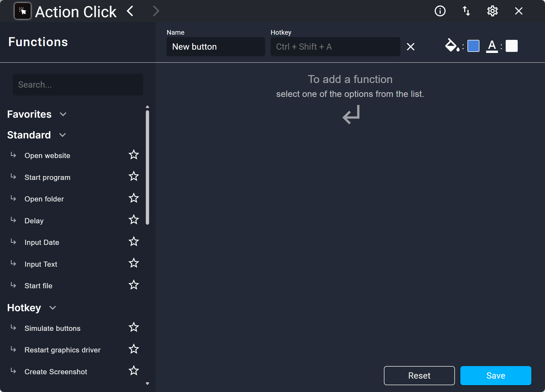The height and width of the screenshot is (392, 545).
Task: Choose the Simulate buttons function
Action: tap(52, 328)
